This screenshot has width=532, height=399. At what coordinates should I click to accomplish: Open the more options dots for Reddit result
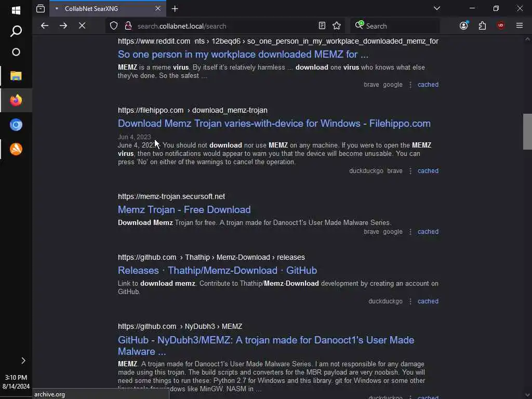tap(410, 85)
